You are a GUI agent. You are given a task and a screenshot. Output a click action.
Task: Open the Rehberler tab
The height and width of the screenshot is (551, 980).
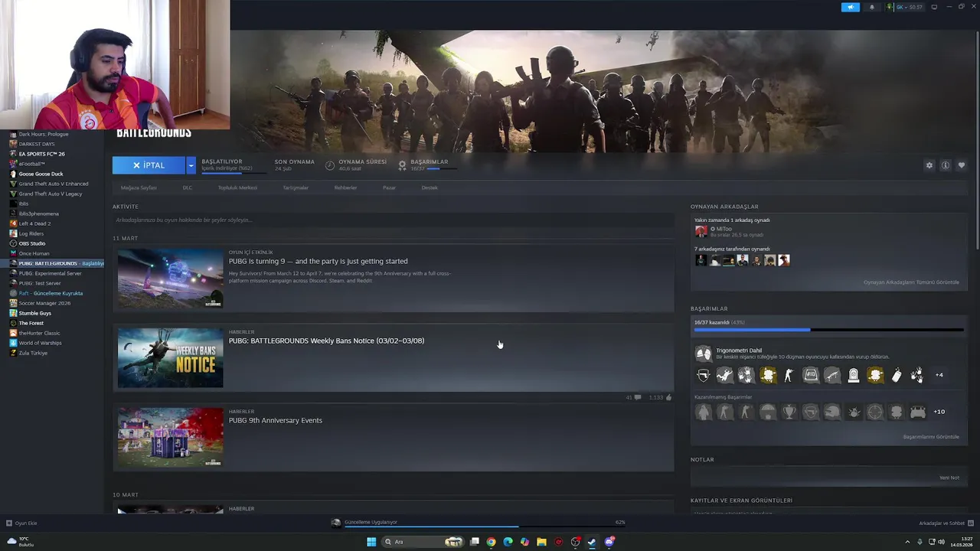point(345,187)
